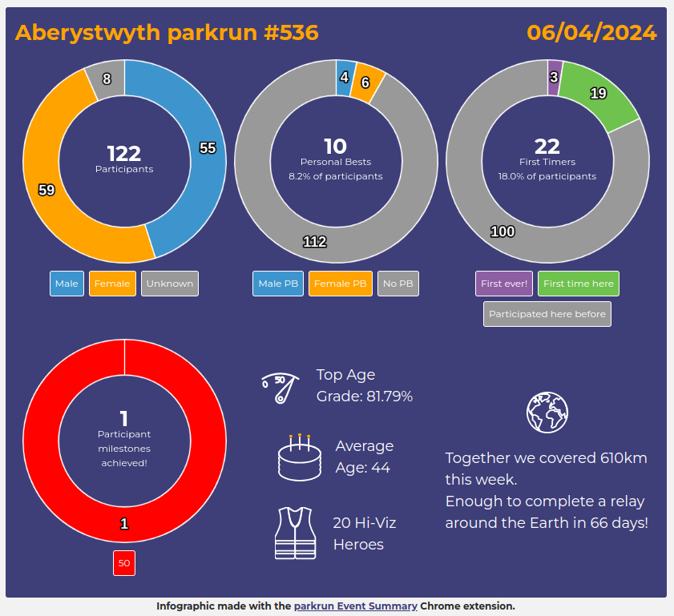The width and height of the screenshot is (674, 616).
Task: Toggle the First ever! legend button
Action: [x=504, y=284]
